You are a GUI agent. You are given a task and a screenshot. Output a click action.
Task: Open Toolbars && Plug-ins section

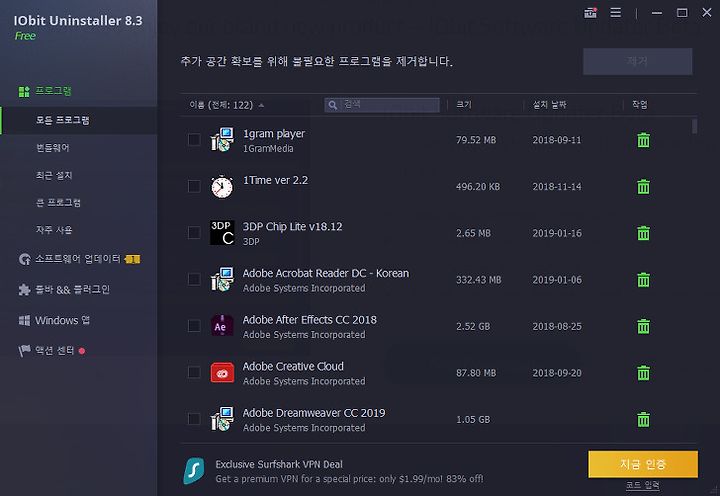click(72, 289)
